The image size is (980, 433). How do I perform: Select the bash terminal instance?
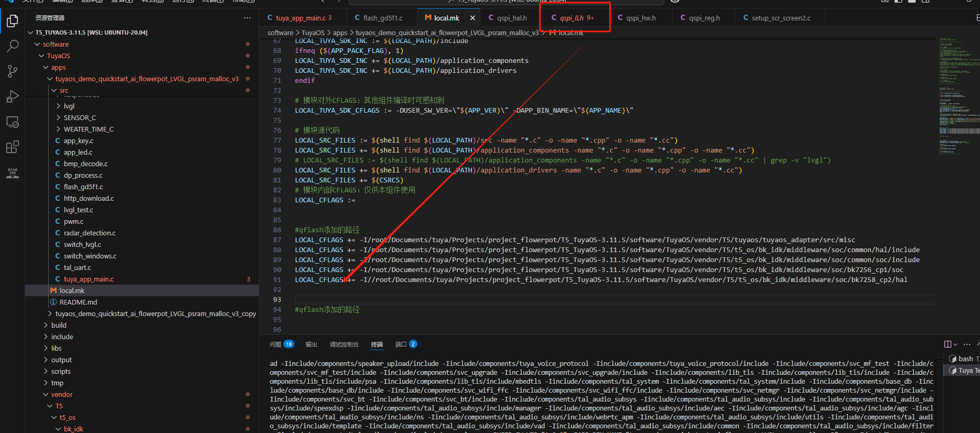(x=964, y=359)
